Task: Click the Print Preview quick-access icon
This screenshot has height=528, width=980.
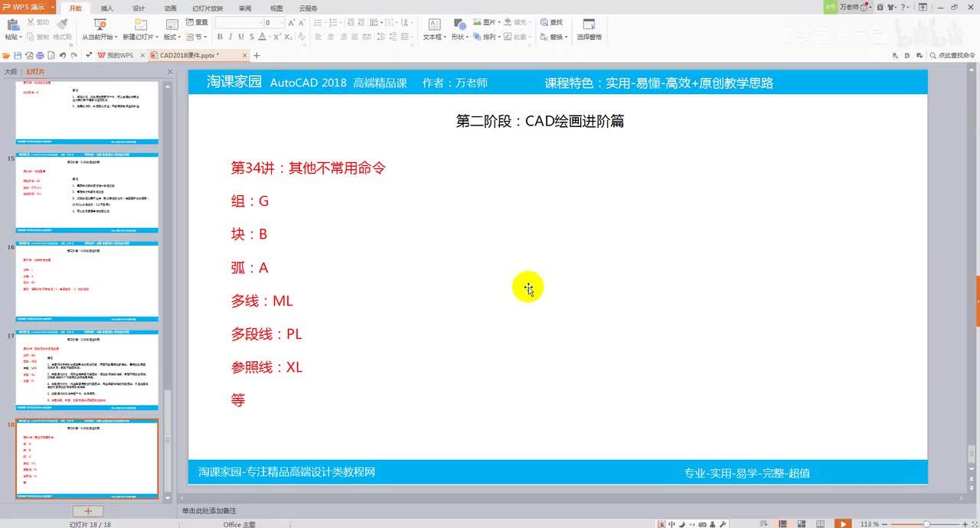Action: (x=51, y=55)
